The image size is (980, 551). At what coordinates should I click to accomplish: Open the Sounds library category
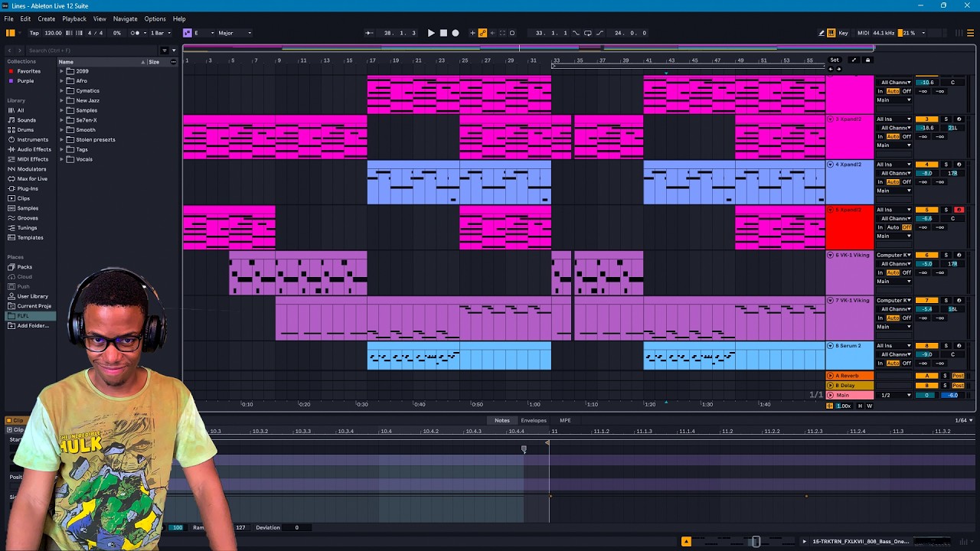tap(27, 120)
